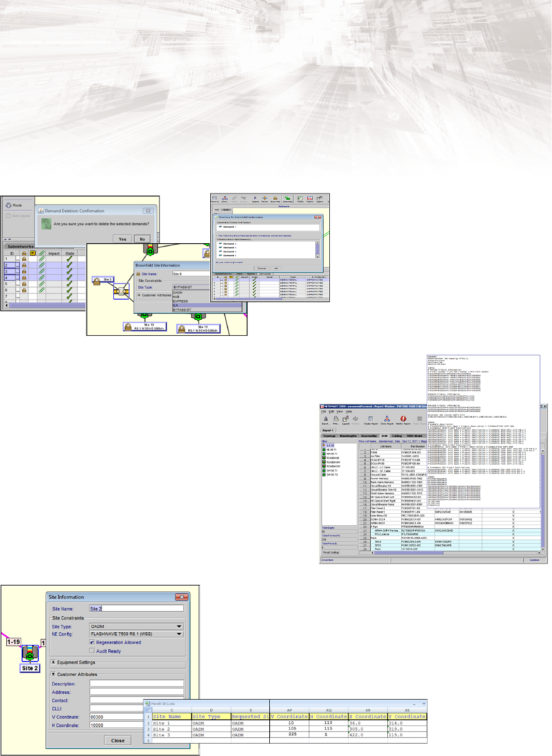Click the Brownfield toolbar icon
The width and height of the screenshot is (552, 756).
275,199
